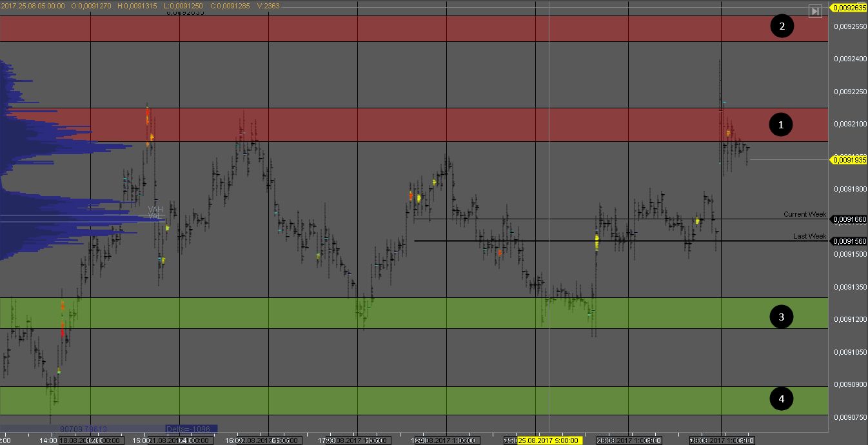The image size is (868, 445).
Task: Click the 0,0091660 black price label
Action: pyautogui.click(x=849, y=219)
